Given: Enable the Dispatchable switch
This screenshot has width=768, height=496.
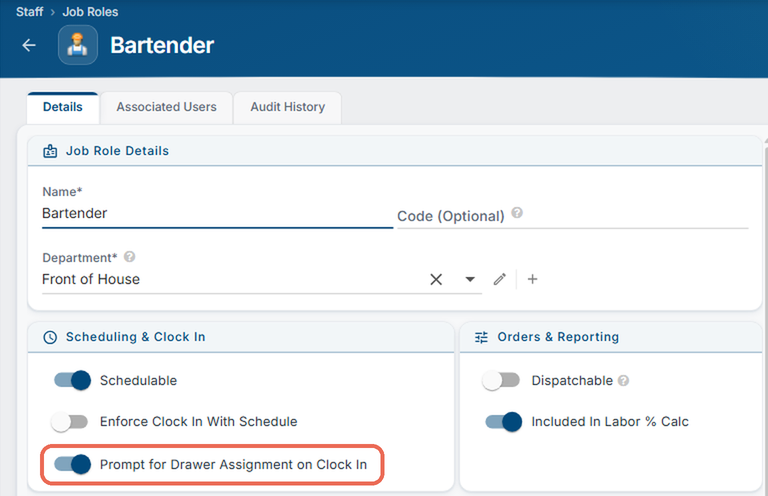Looking at the screenshot, I should click(501, 380).
